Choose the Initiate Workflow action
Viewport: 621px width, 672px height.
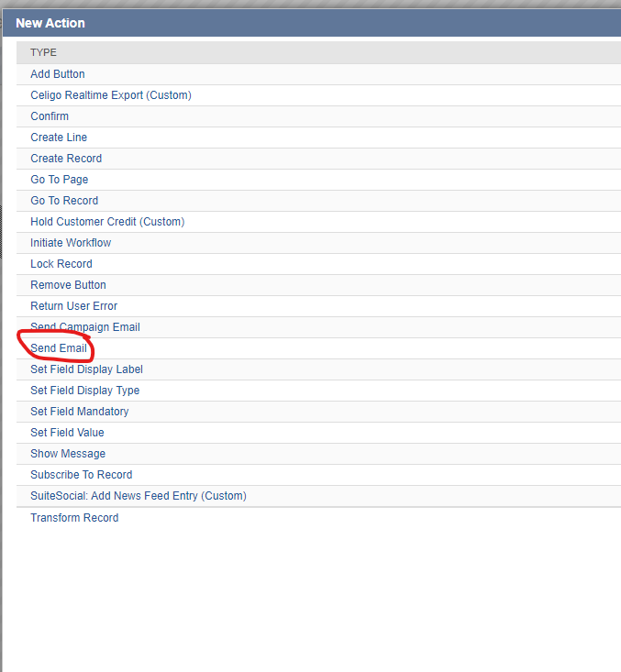point(71,243)
